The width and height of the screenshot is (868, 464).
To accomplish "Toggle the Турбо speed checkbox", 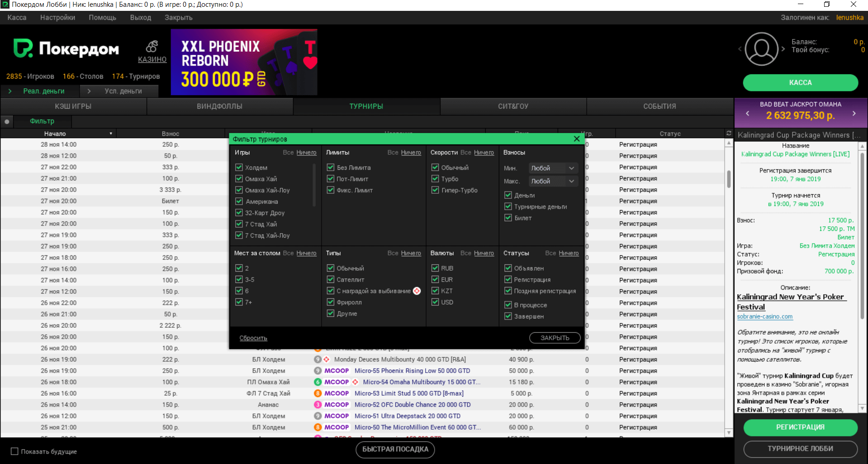I will point(435,179).
